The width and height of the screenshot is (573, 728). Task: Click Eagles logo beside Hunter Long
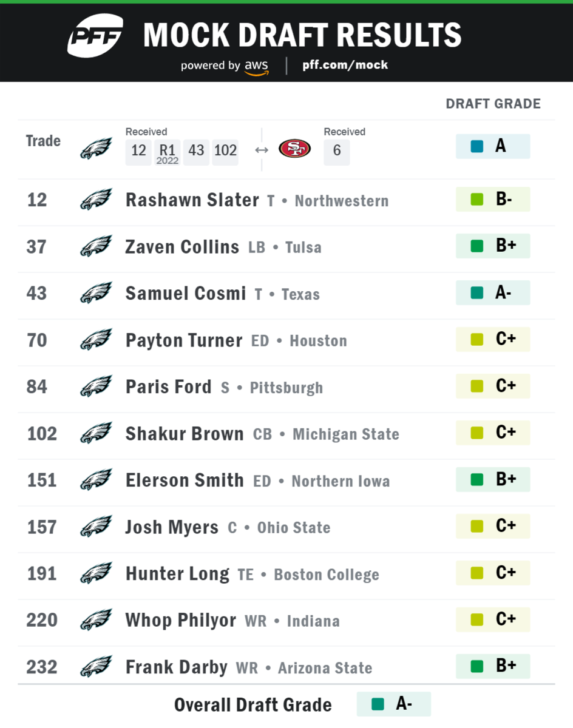coord(96,573)
